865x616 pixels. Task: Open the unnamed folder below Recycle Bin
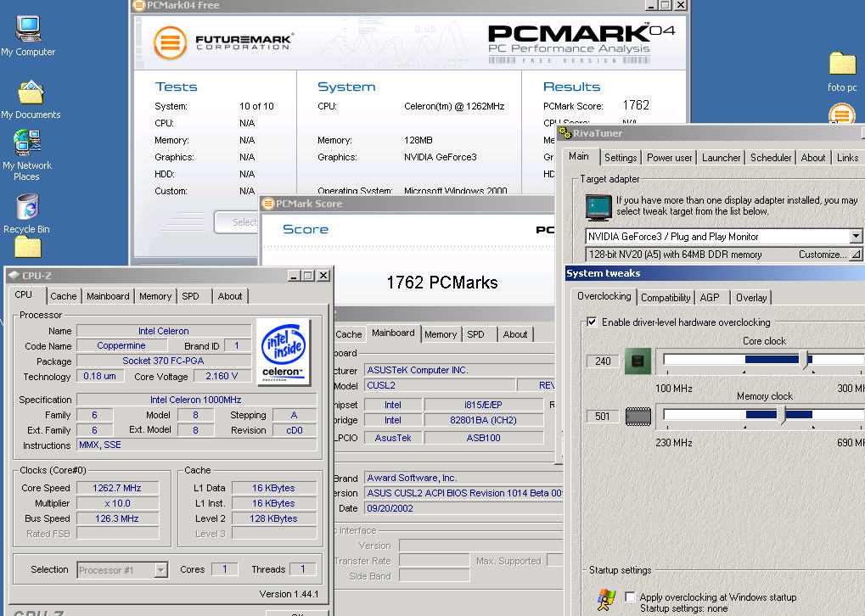click(x=27, y=247)
